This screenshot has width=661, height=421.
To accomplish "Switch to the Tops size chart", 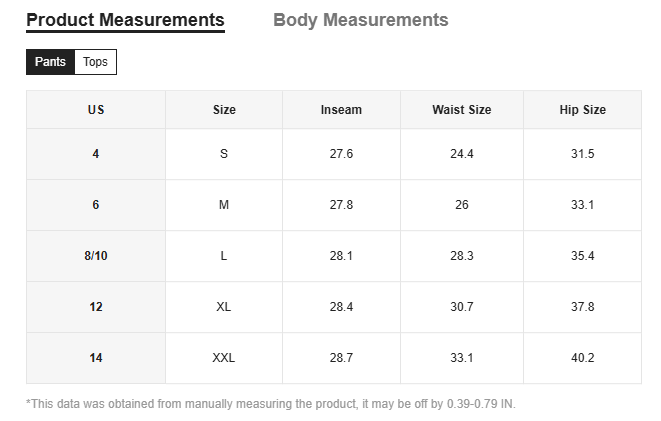I will pyautogui.click(x=96, y=62).
